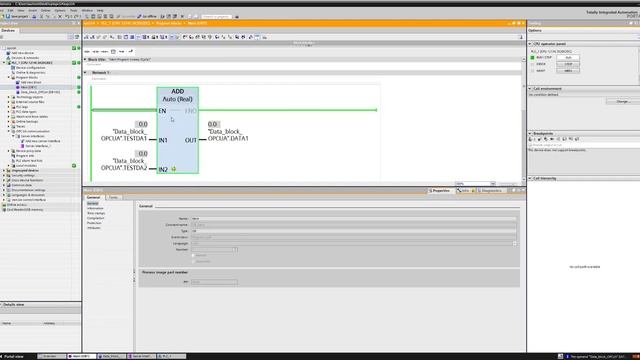Click the Device configuration icon in tree
Screen dimensions: 640x360
(x=13, y=68)
